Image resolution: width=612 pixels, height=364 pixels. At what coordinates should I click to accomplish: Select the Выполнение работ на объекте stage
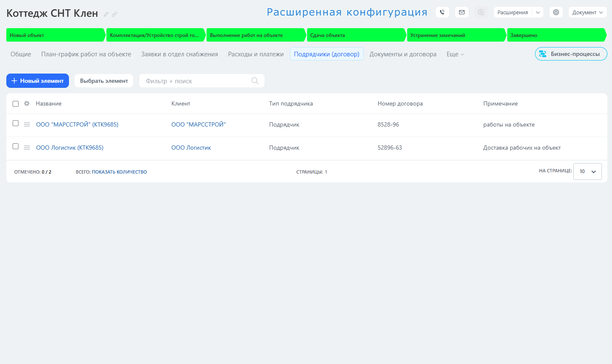tap(256, 35)
